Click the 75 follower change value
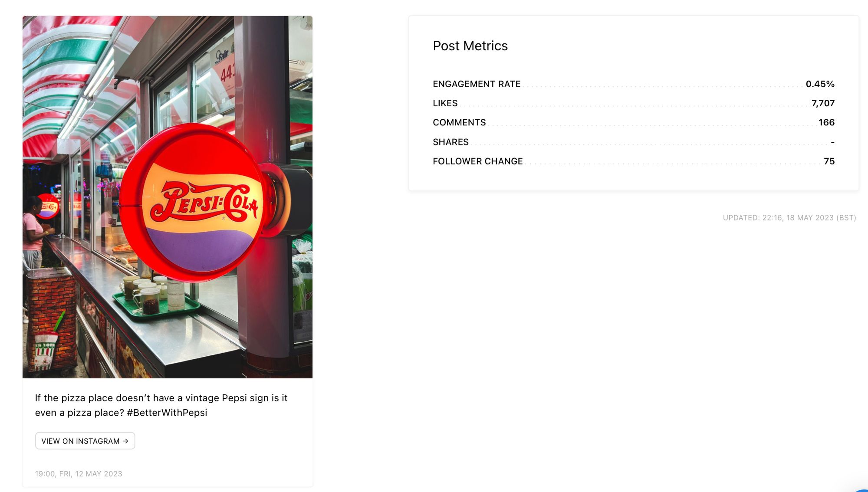This screenshot has height=492, width=868. (829, 161)
